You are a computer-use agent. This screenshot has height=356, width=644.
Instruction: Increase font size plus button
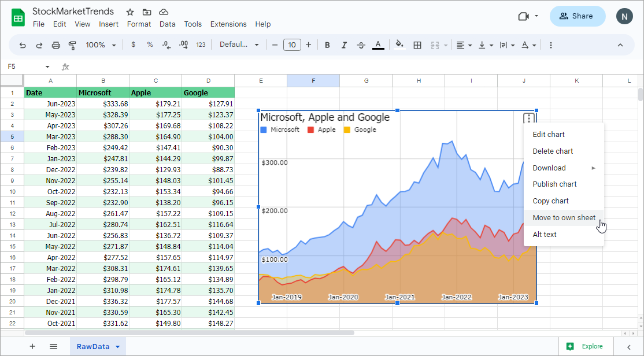[x=309, y=44]
